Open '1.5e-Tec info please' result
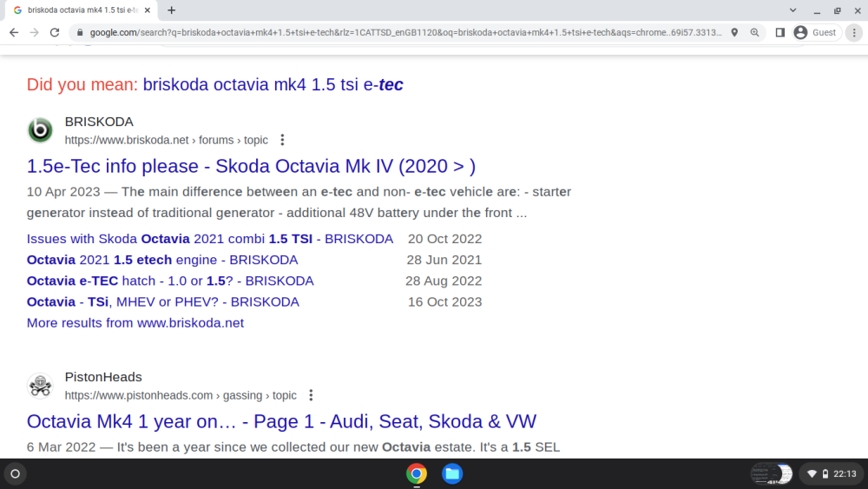 point(252,166)
